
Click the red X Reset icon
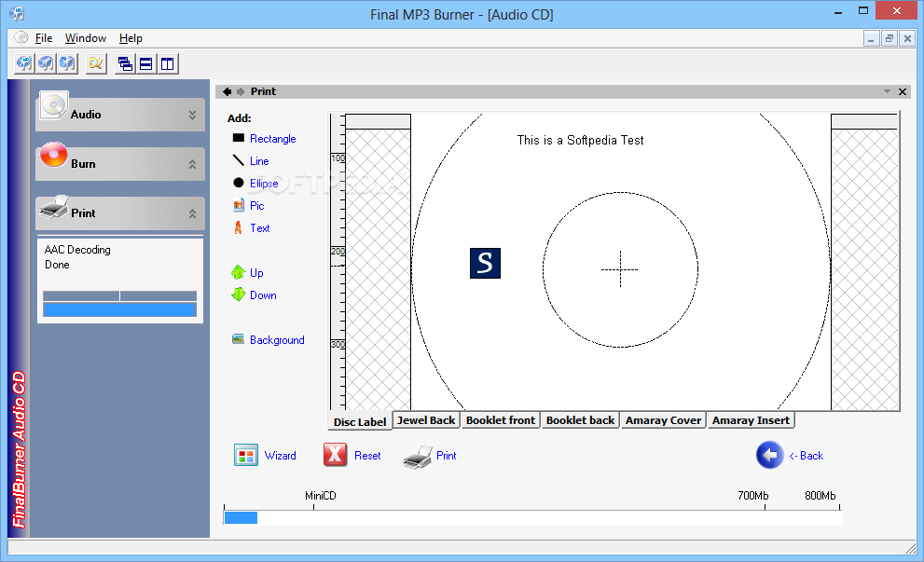(x=336, y=455)
